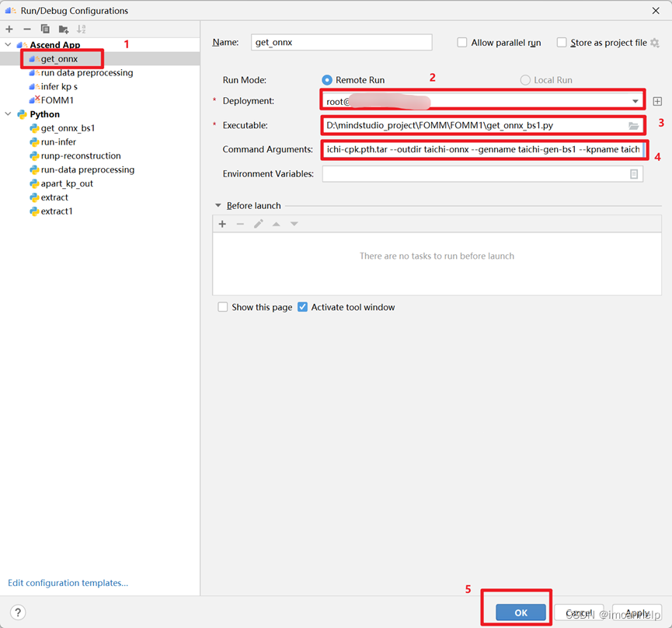Image resolution: width=672 pixels, height=628 pixels.
Task: Click Edit configuration templates link
Action: coord(68,582)
